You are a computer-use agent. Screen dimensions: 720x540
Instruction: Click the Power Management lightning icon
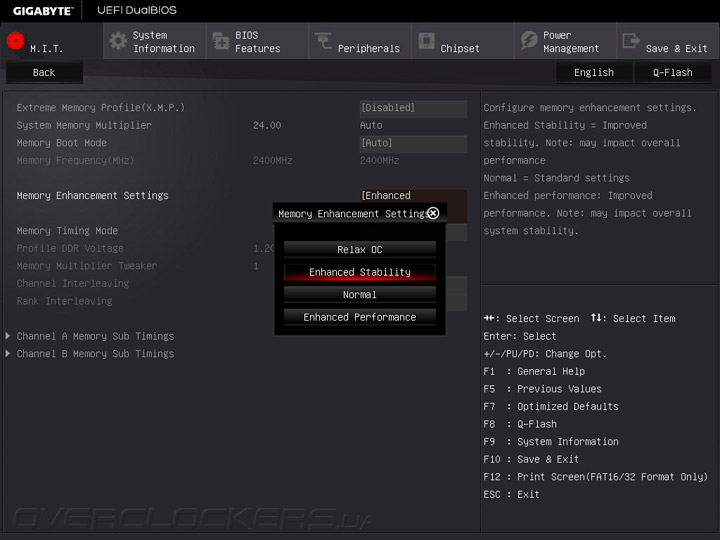(529, 41)
